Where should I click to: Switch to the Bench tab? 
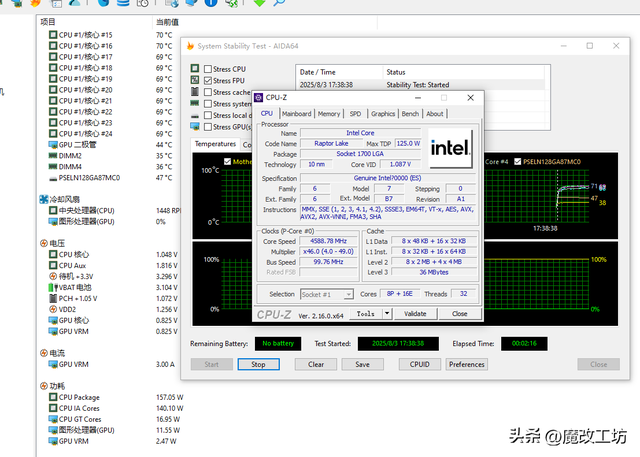click(x=410, y=114)
